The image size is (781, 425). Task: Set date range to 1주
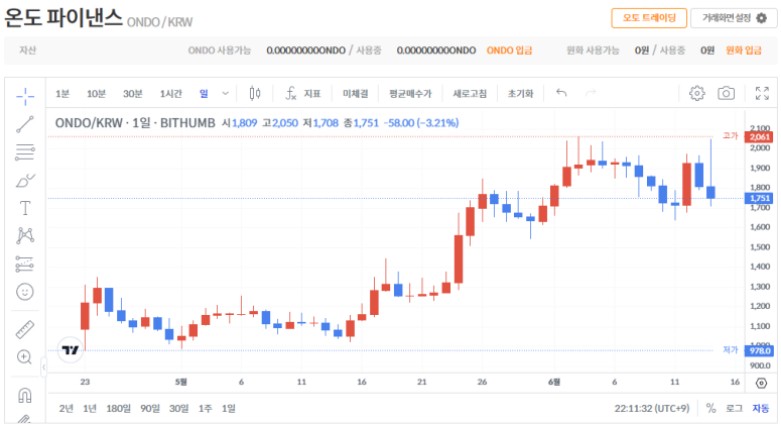point(205,409)
